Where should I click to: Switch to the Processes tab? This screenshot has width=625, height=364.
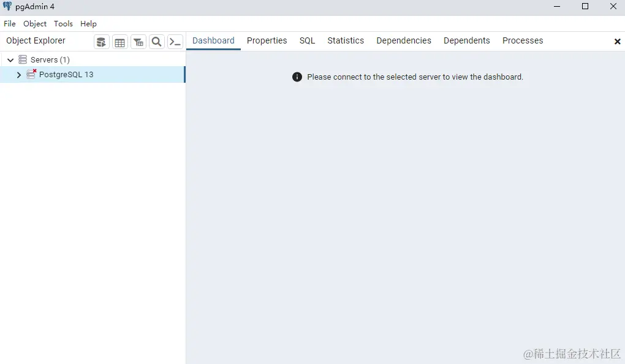click(x=523, y=40)
